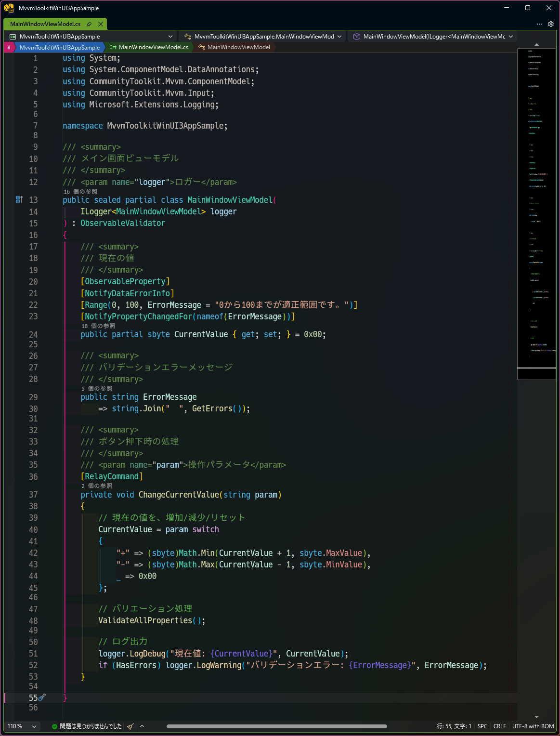The height and width of the screenshot is (736, 560).
Task: Click the RelayCommand attribute on line 36
Action: coord(112,476)
